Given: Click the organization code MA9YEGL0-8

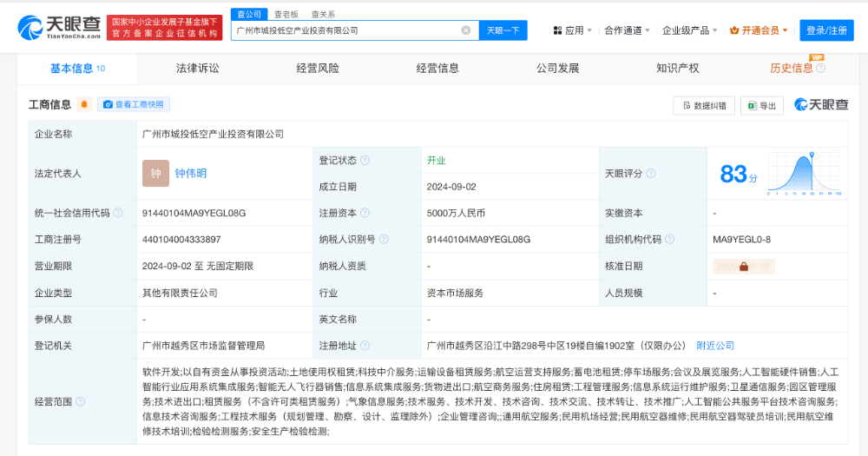Looking at the screenshot, I should pos(742,240).
